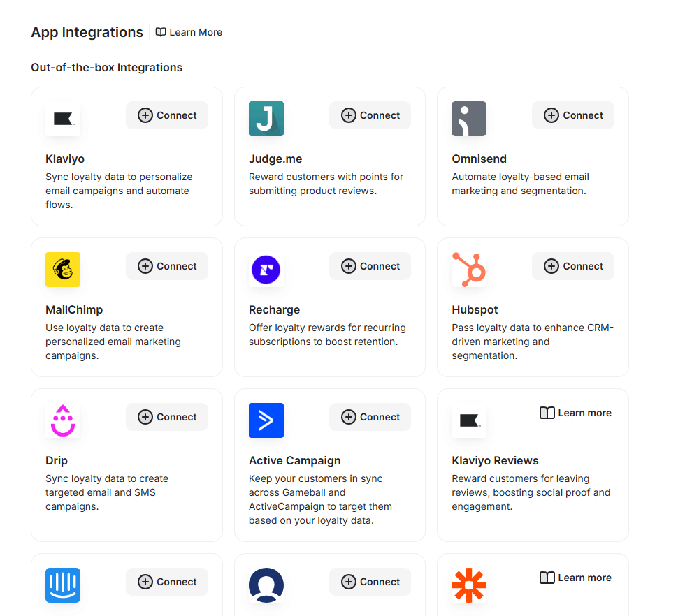Click the Judge.me J logo icon
This screenshot has width=678, height=616.
point(266,119)
